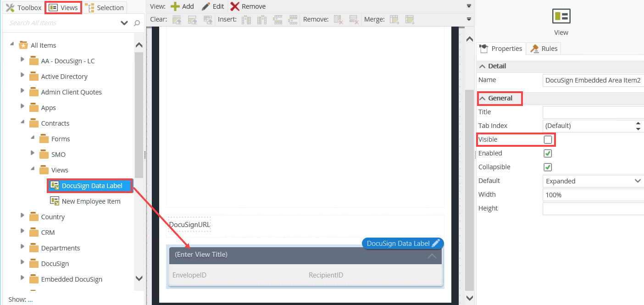Expand the Admin Client Quotes folder
Viewport: 644px width, 305px height.
(x=22, y=91)
